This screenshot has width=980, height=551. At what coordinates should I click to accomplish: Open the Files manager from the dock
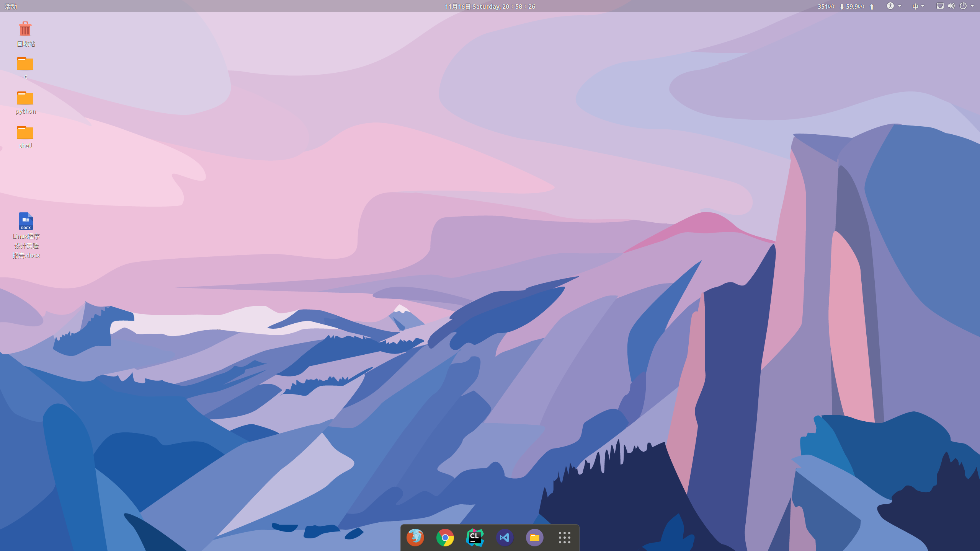coord(535,538)
